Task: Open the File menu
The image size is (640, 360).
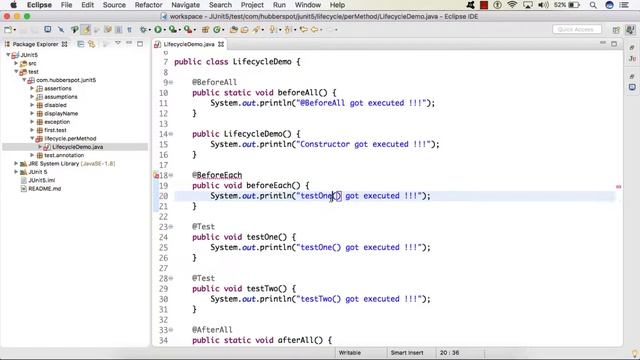Action: (x=66, y=5)
